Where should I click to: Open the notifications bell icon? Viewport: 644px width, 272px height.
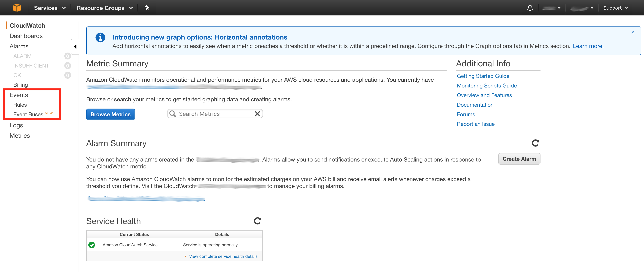tap(530, 8)
